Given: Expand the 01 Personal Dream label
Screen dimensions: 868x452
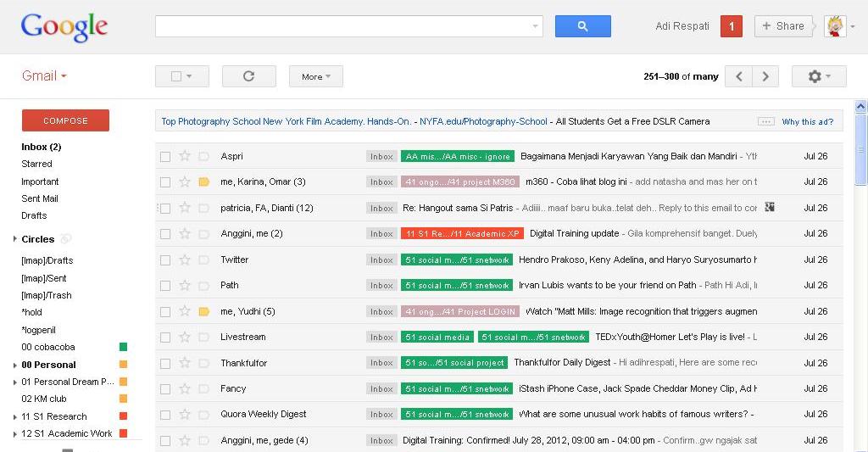Looking at the screenshot, I should [x=15, y=382].
